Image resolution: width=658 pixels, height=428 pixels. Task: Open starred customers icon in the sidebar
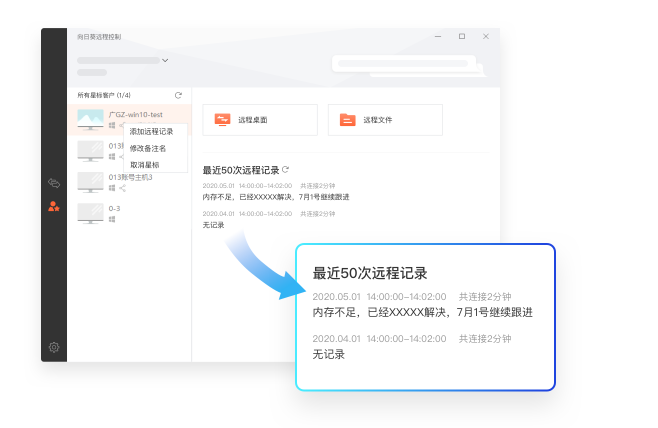click(54, 206)
